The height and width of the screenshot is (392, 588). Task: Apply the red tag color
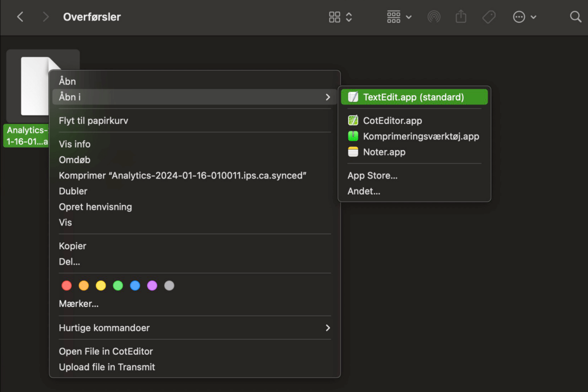coord(67,286)
